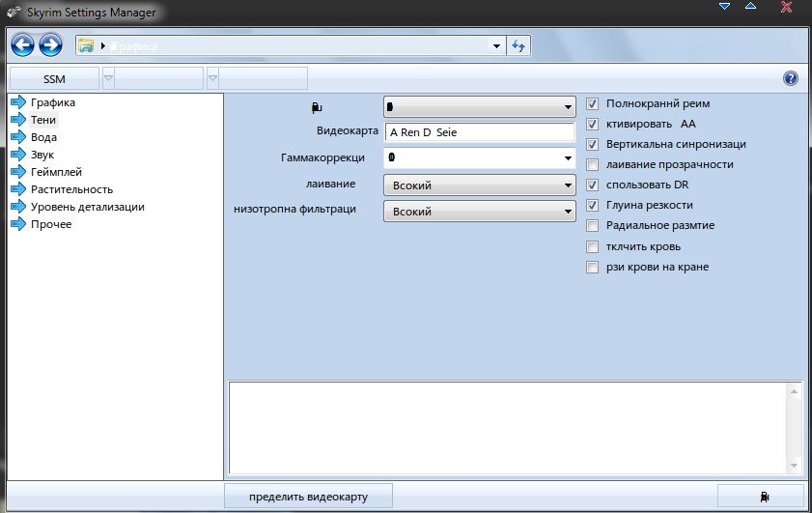Select Тени in the left list
Image resolution: width=812 pixels, height=513 pixels.
(43, 120)
